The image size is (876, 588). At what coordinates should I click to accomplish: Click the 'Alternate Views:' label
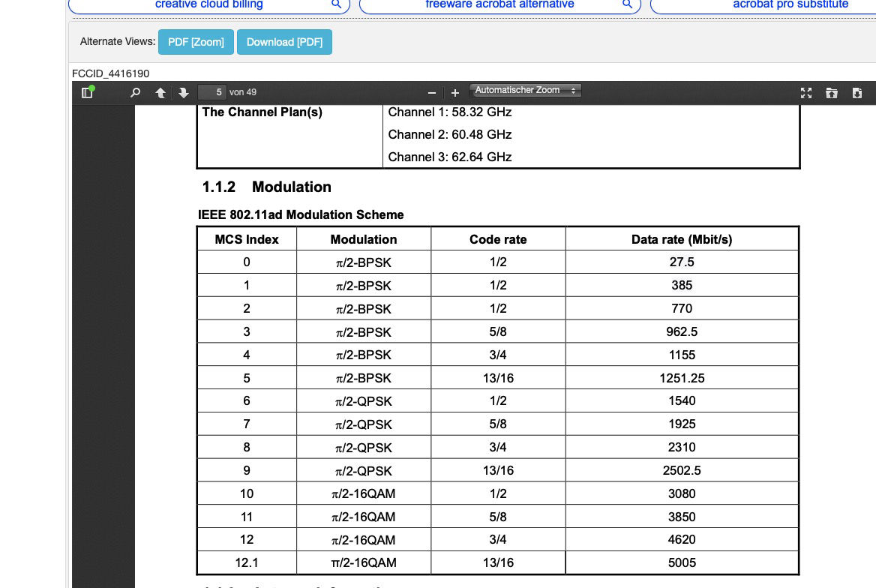coord(117,41)
